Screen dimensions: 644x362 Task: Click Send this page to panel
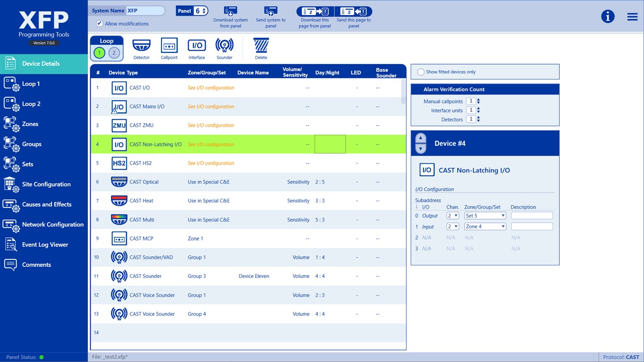(353, 11)
